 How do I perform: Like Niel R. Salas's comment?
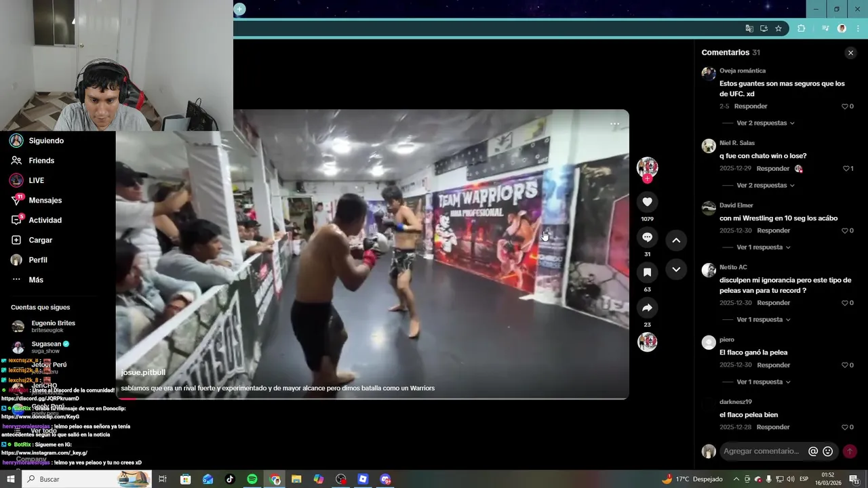pyautogui.click(x=846, y=169)
